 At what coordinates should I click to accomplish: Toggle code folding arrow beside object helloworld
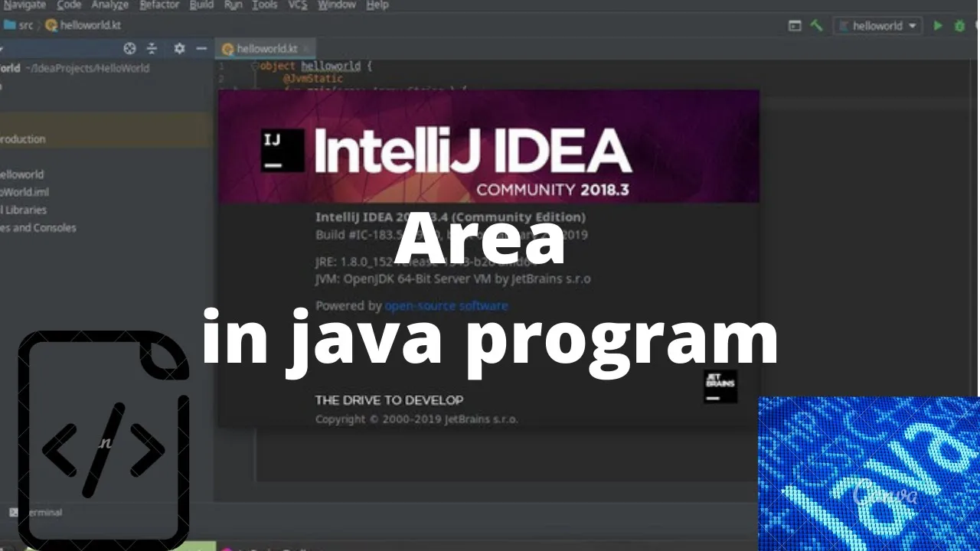coord(255,67)
